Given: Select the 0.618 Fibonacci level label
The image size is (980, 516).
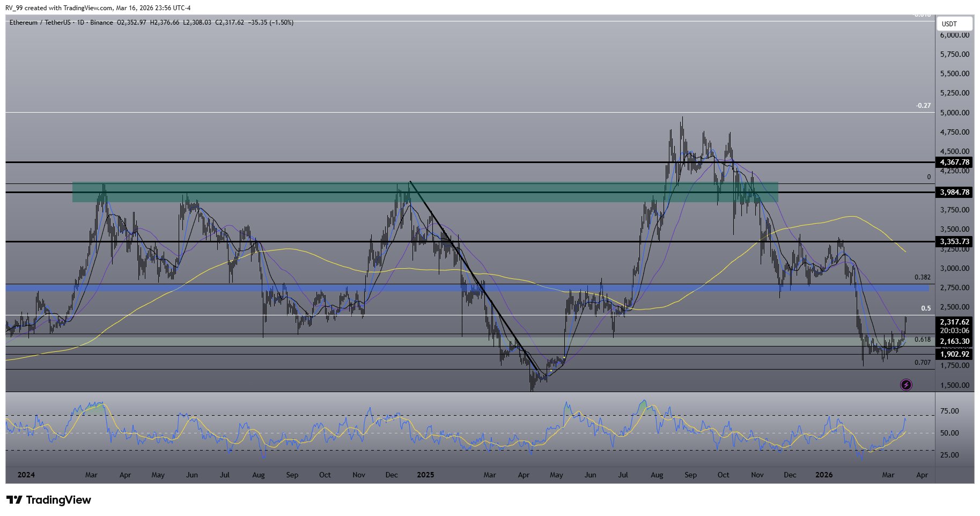Looking at the screenshot, I should pos(923,340).
